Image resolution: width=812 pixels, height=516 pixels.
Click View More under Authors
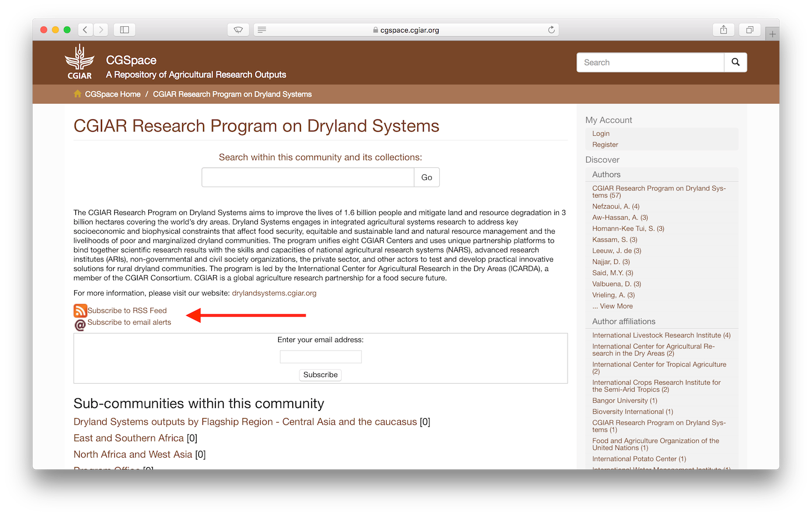[x=612, y=306]
